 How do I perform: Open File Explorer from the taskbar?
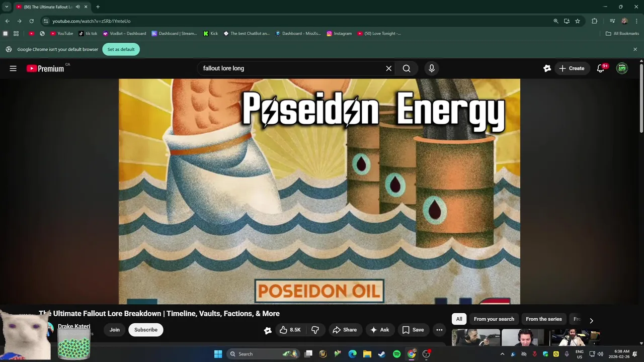point(367,354)
